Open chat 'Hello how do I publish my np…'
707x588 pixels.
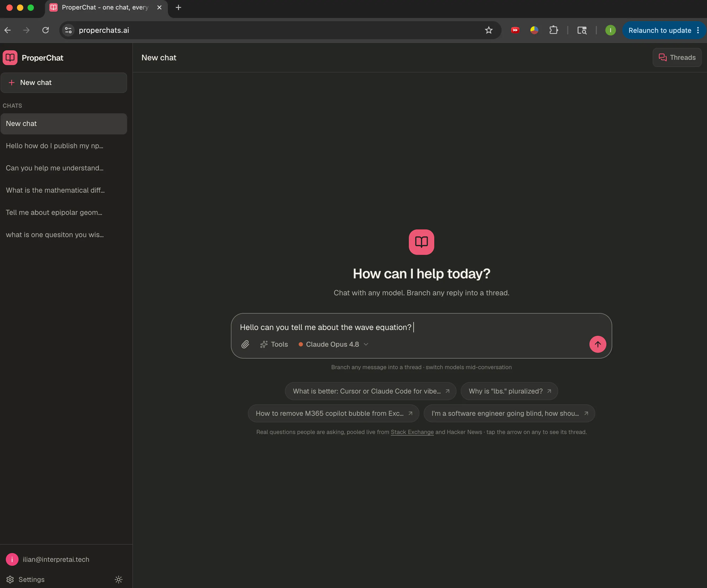(x=64, y=146)
